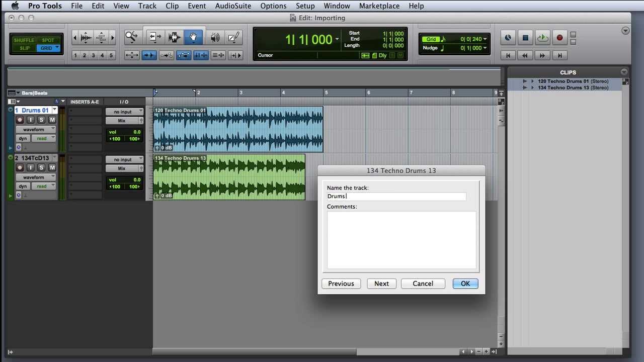
Task: Open the Setup menu
Action: pos(305,6)
